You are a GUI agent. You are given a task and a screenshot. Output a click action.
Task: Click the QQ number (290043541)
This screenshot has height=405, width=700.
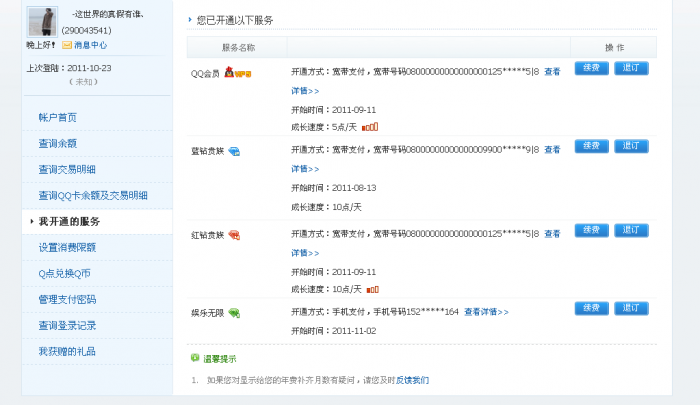(x=87, y=30)
